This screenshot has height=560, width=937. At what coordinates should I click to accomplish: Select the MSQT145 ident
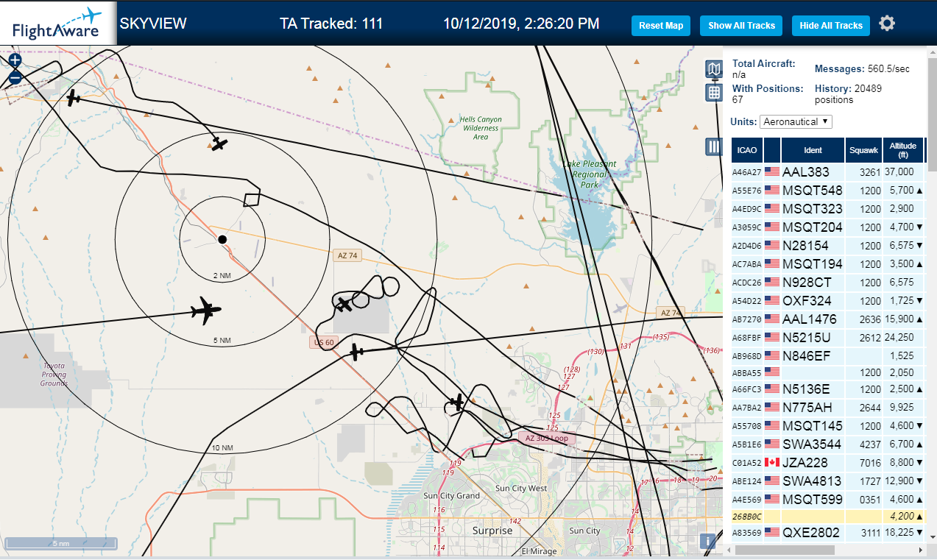813,427
